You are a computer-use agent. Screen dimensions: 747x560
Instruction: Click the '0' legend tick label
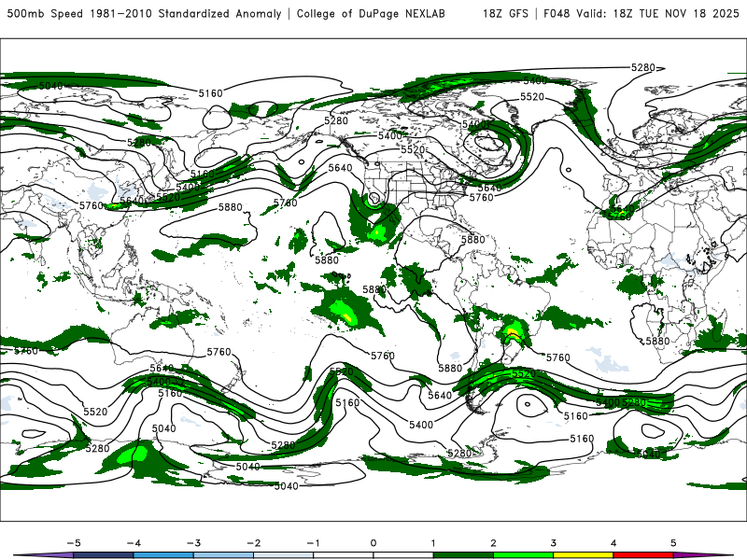(373, 543)
